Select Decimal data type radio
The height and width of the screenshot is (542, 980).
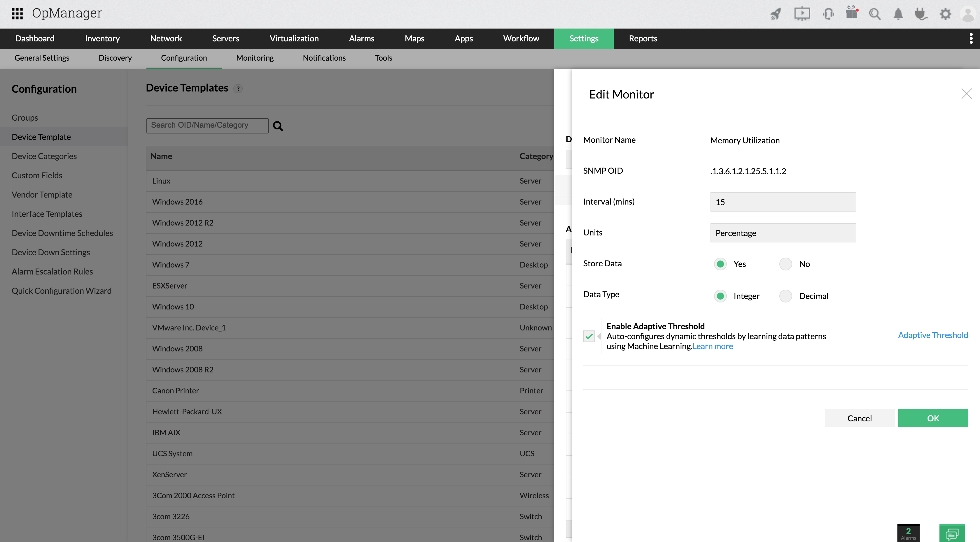coord(785,296)
